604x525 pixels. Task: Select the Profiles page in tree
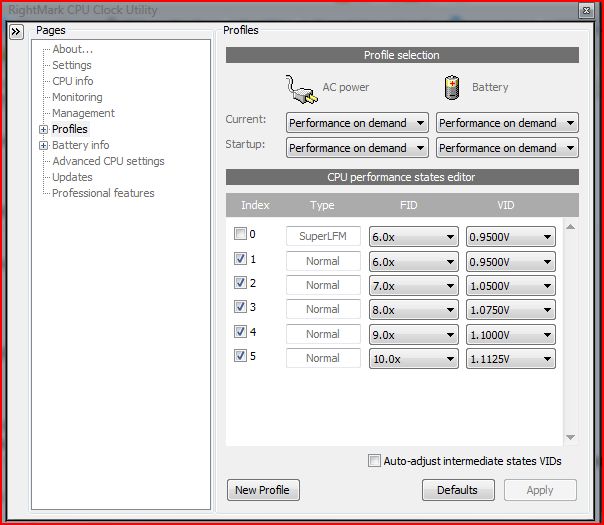tap(70, 129)
